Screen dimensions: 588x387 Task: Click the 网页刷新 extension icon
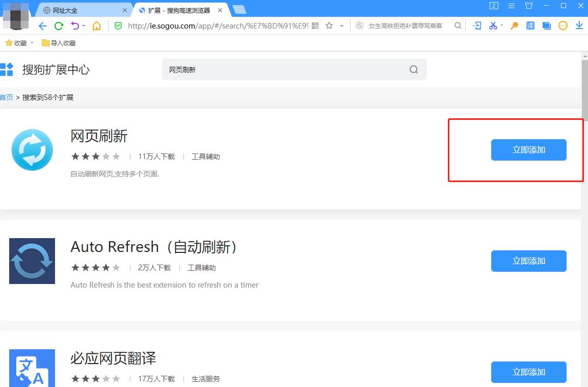32,150
